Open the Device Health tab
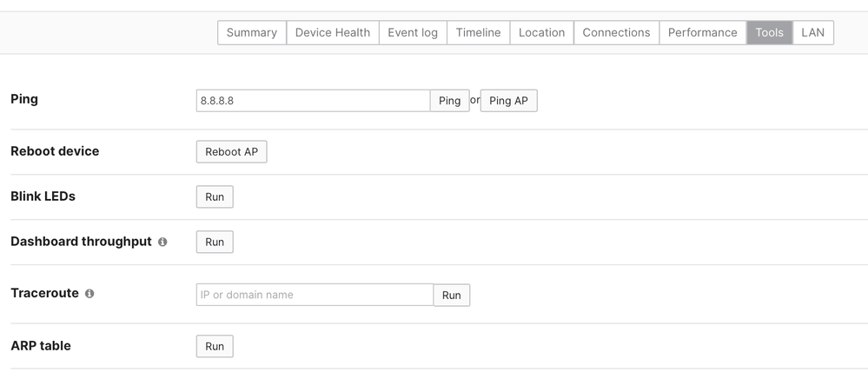The width and height of the screenshot is (868, 386). point(332,33)
